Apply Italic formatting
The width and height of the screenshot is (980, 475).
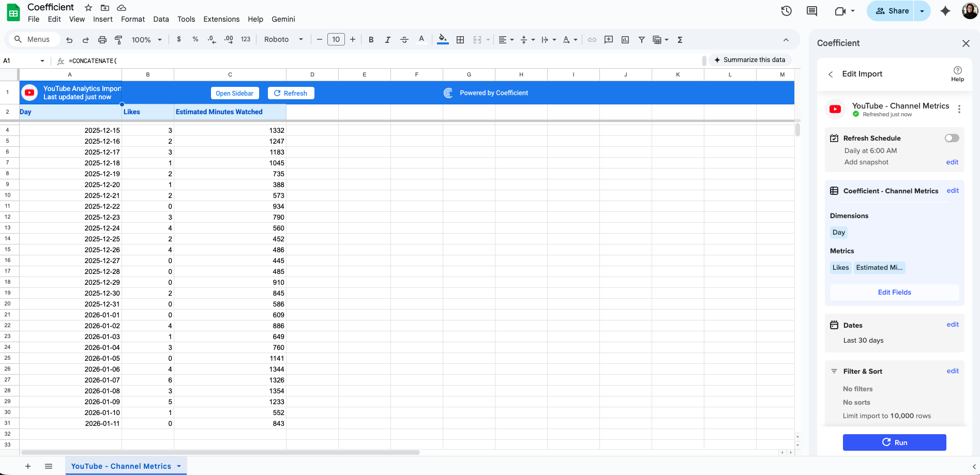tap(387, 39)
